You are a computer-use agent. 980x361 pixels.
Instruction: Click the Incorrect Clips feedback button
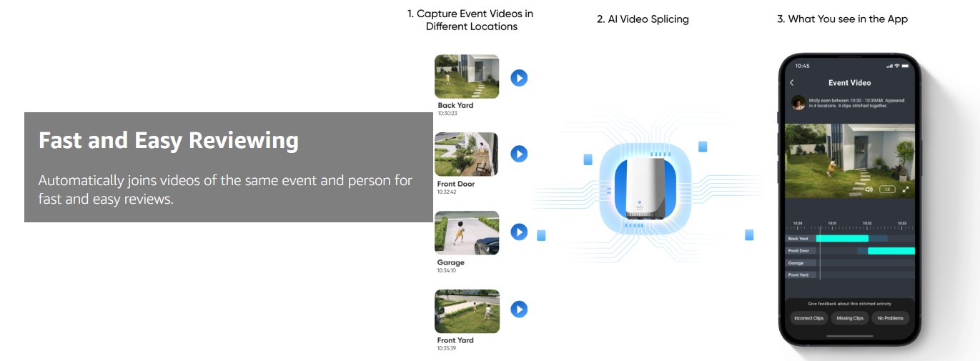(808, 317)
